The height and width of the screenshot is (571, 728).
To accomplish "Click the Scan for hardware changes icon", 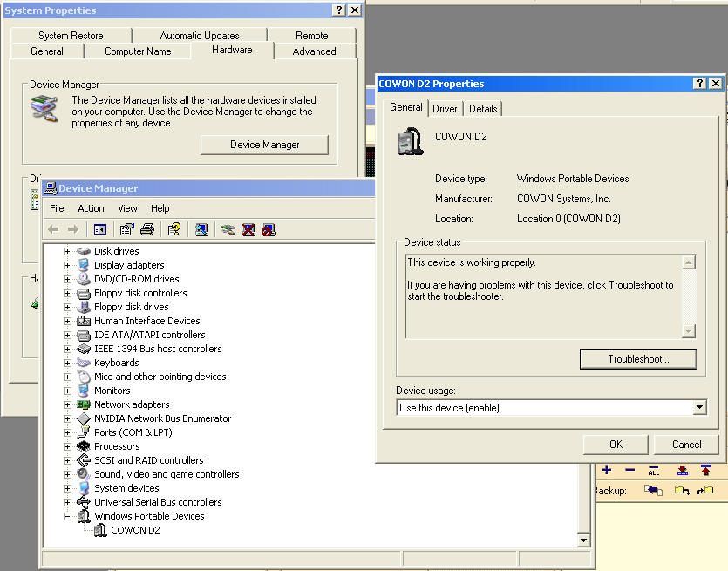I will coord(201,229).
